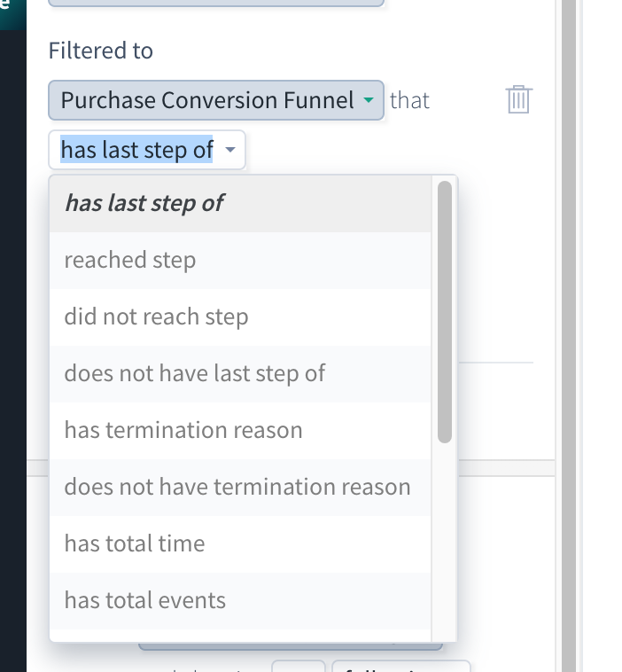Click the gray caret in the condition combo box
The width and height of the screenshot is (622, 672).
230,150
